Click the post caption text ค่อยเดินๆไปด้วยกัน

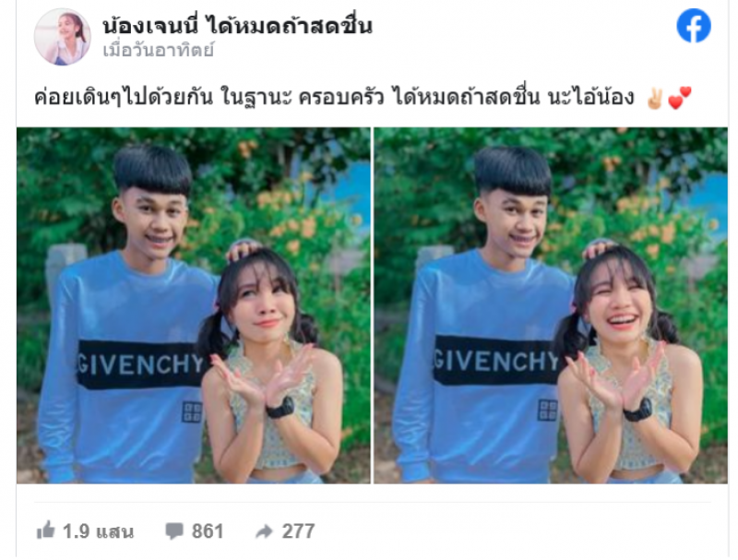pos(124,97)
